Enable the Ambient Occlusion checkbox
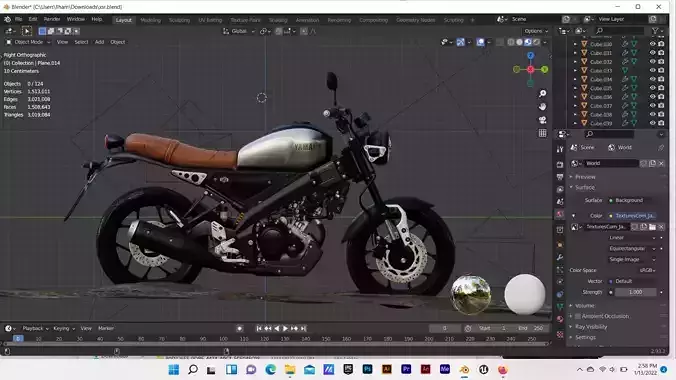This screenshot has height=380, width=676. [578, 316]
